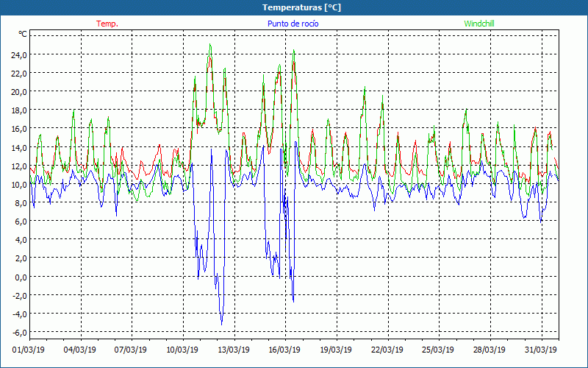
Task: Click the 04/03/19 date label
Action: click(x=81, y=350)
